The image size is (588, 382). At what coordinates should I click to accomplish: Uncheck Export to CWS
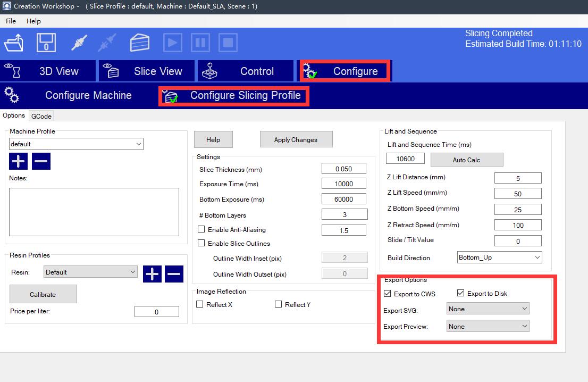tap(387, 293)
